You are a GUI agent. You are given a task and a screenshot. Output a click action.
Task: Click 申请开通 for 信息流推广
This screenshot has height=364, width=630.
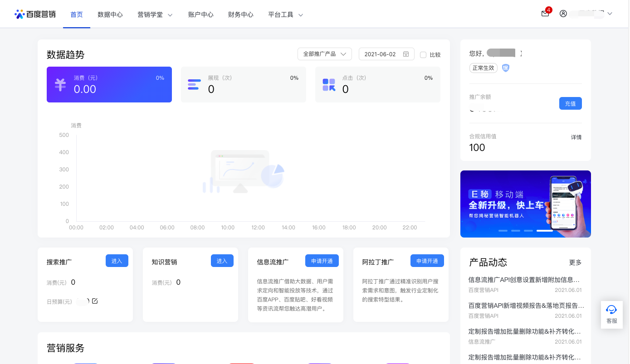pyautogui.click(x=322, y=261)
